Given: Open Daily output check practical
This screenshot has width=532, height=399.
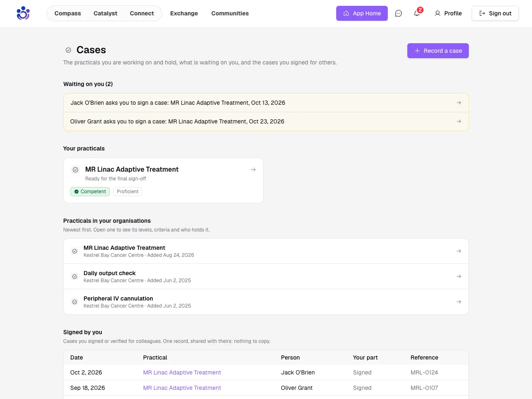Looking at the screenshot, I should point(266,276).
